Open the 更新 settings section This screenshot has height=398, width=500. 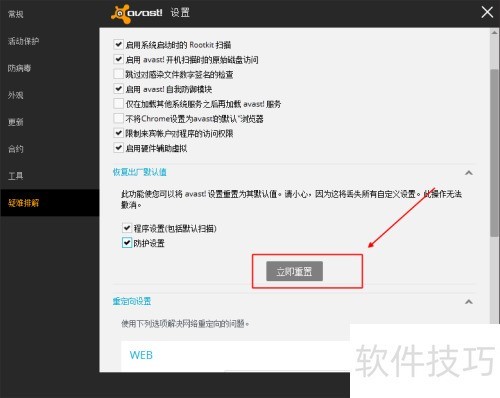16,122
